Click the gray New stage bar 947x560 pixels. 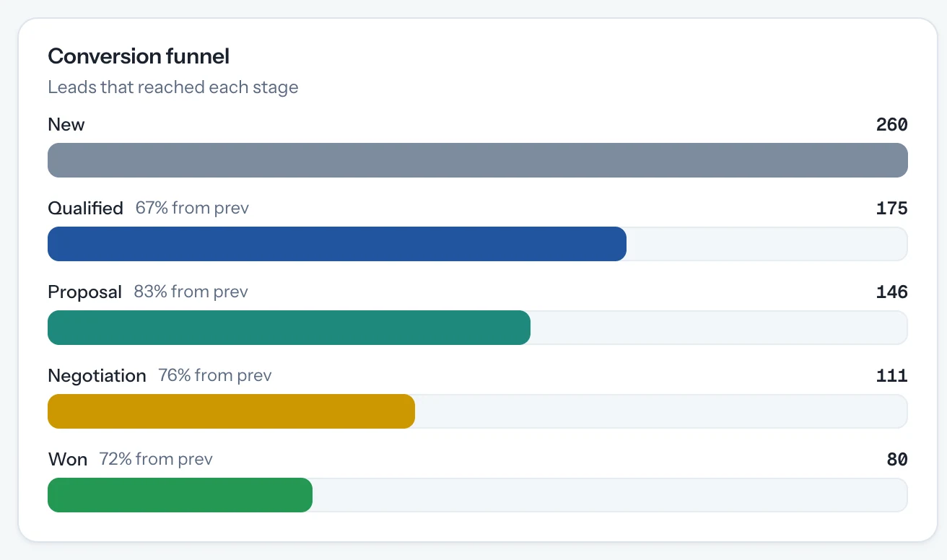coord(477,160)
